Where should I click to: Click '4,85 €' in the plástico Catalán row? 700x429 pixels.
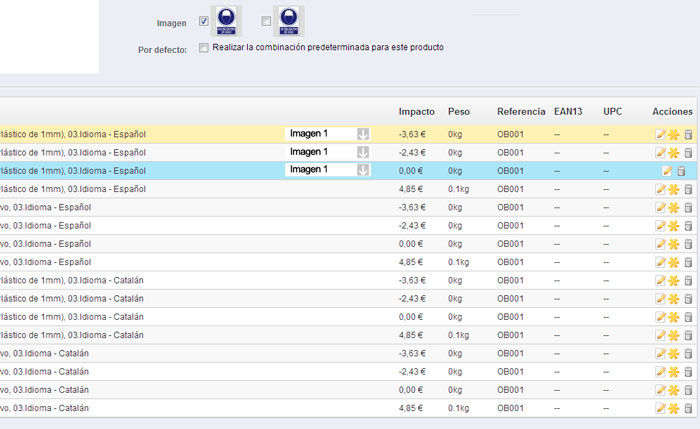point(411,335)
